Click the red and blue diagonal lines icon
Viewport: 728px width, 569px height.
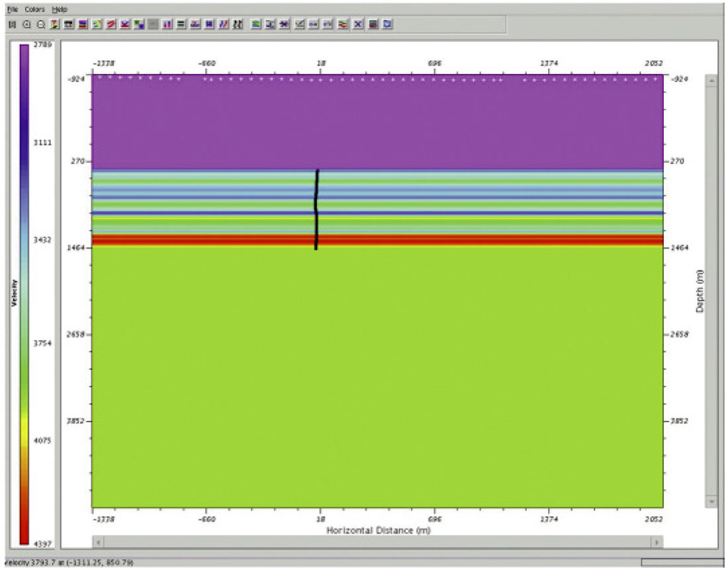tap(223, 24)
